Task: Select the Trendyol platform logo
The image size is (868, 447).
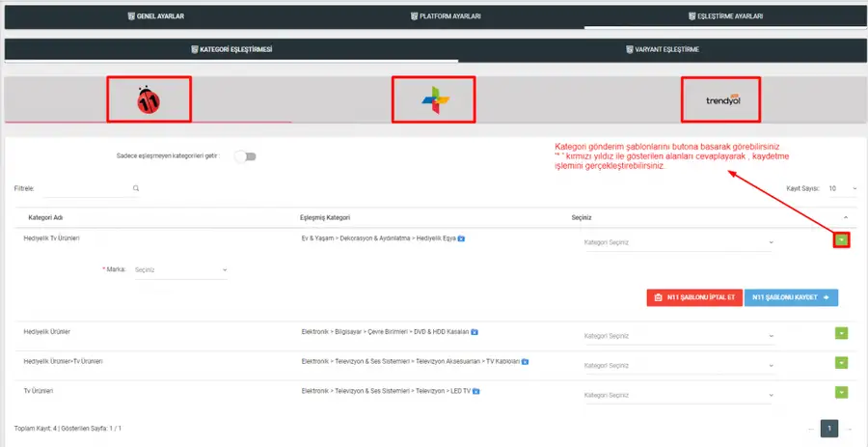Action: coord(723,100)
